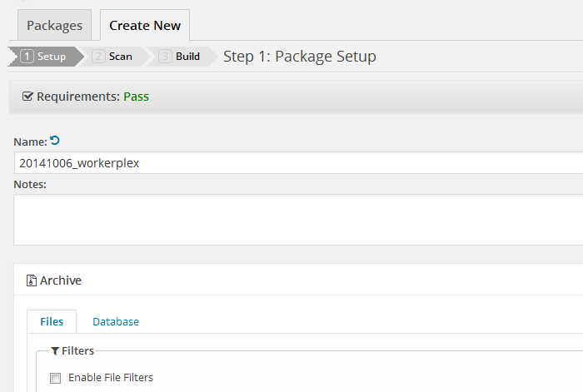Click the step 3 number badge
Viewport: 583px width, 392px height.
tap(165, 57)
